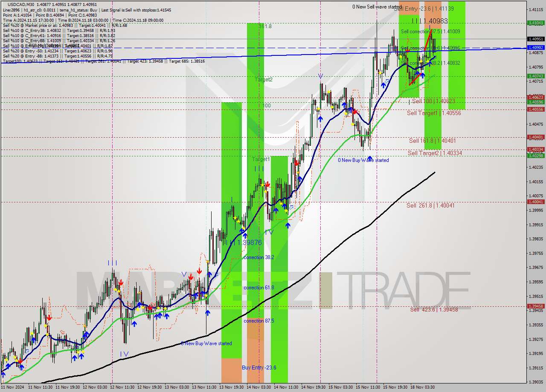Click the red 1.40041 price tag
546x392 pixels.
click(x=536, y=202)
